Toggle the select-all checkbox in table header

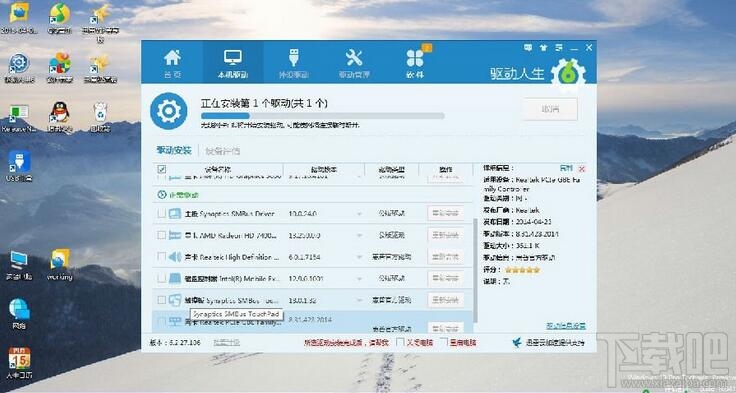coord(161,169)
